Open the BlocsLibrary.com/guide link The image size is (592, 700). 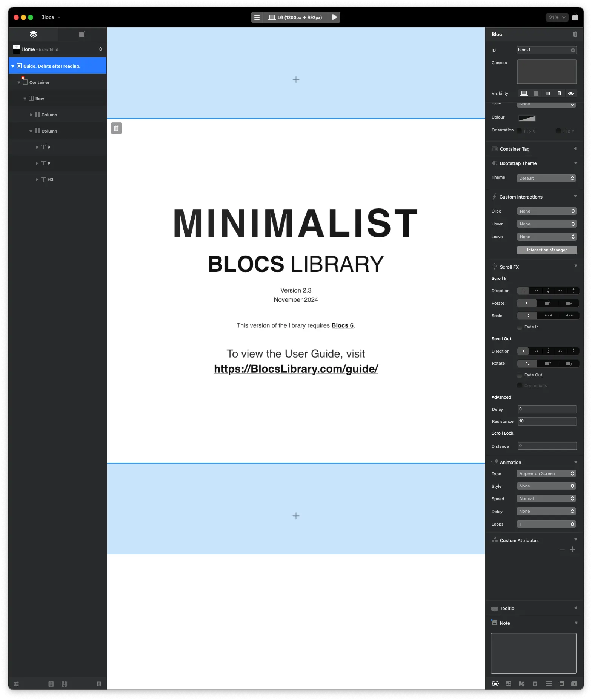296,369
